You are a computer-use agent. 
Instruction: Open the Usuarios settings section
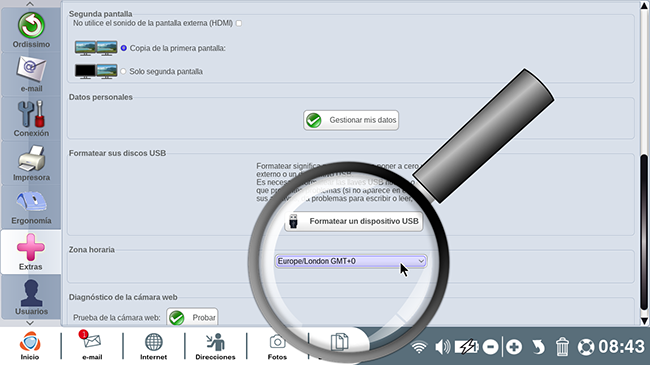pos(31,297)
